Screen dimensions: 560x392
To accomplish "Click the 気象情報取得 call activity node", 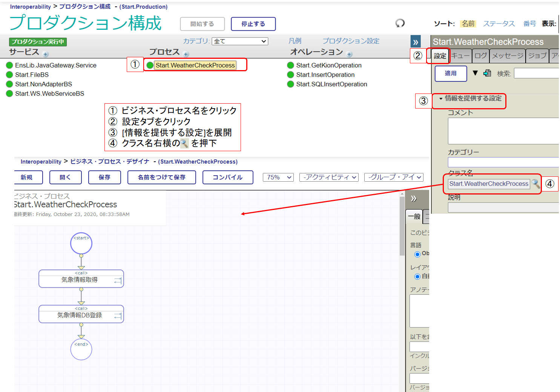I will coord(81,279).
